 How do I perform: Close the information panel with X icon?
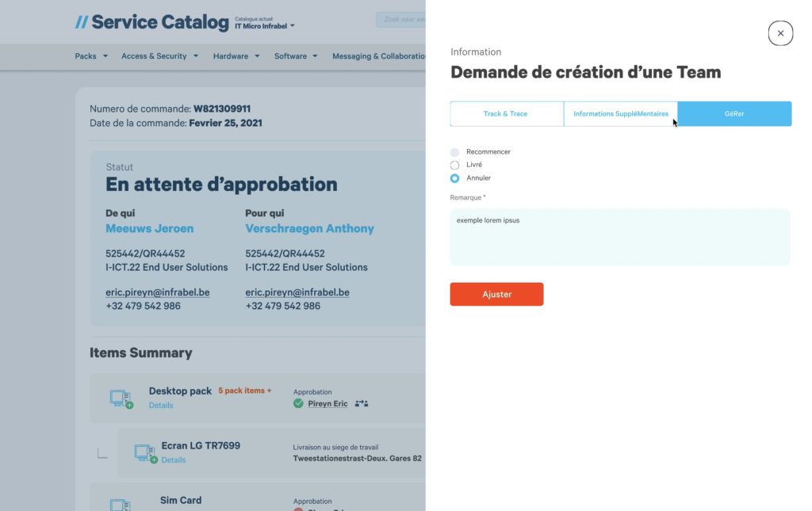tap(780, 33)
